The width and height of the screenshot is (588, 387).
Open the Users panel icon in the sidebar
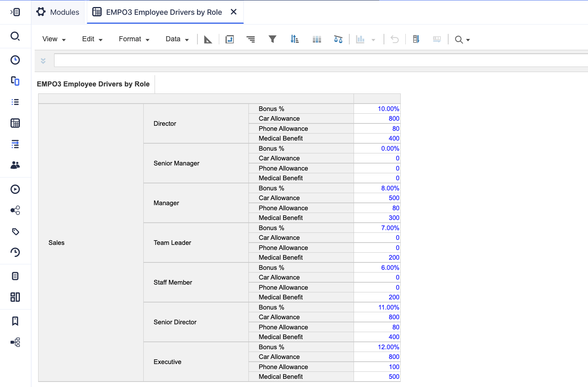[15, 165]
